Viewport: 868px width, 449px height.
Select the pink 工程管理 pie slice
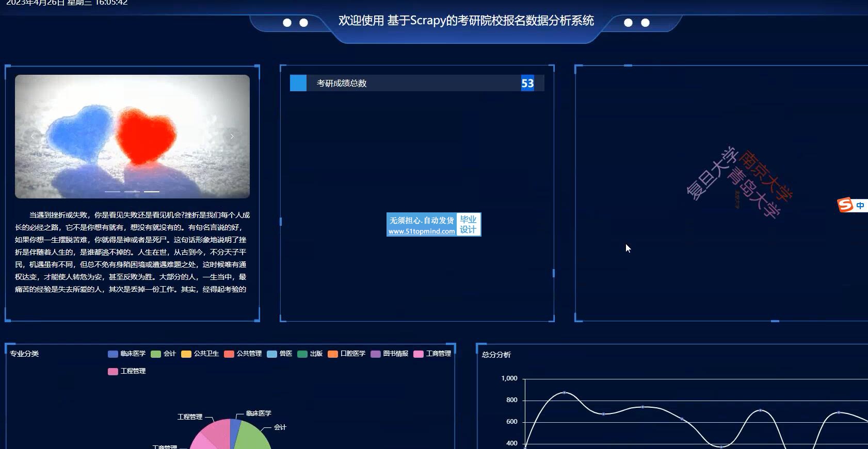coord(219,433)
